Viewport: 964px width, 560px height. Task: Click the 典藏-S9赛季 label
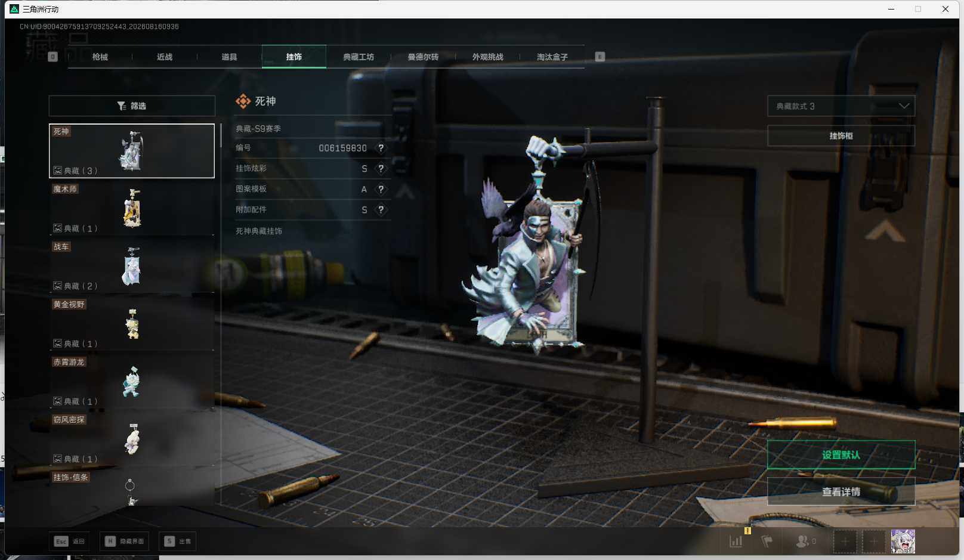pos(258,129)
